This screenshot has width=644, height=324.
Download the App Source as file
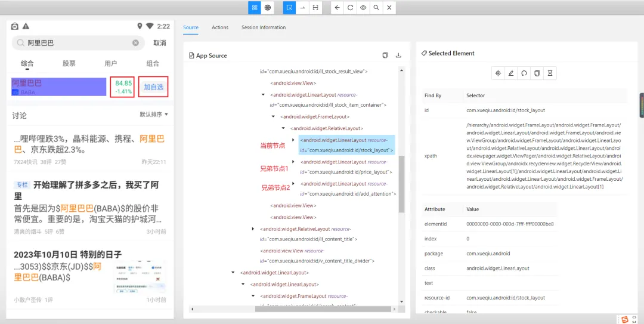tap(398, 55)
